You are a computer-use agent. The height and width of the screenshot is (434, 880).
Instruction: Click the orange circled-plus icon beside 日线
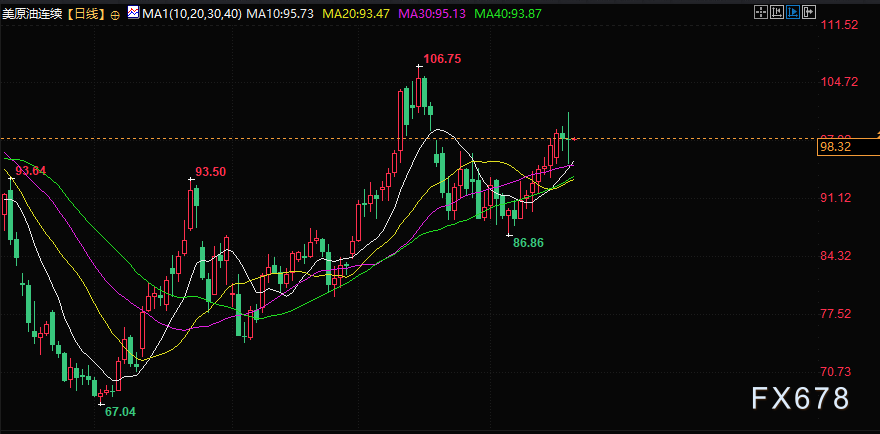[115, 15]
